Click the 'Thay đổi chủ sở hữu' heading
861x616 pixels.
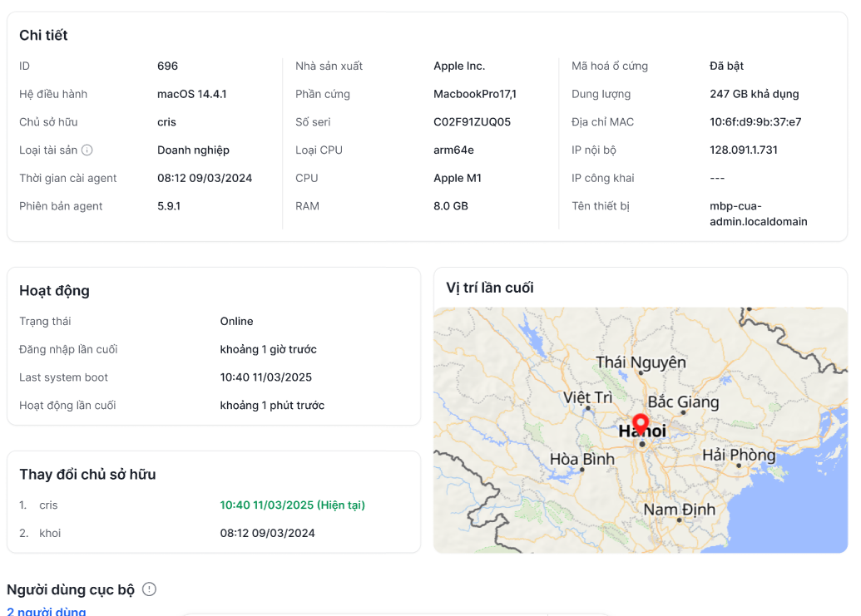coord(88,475)
